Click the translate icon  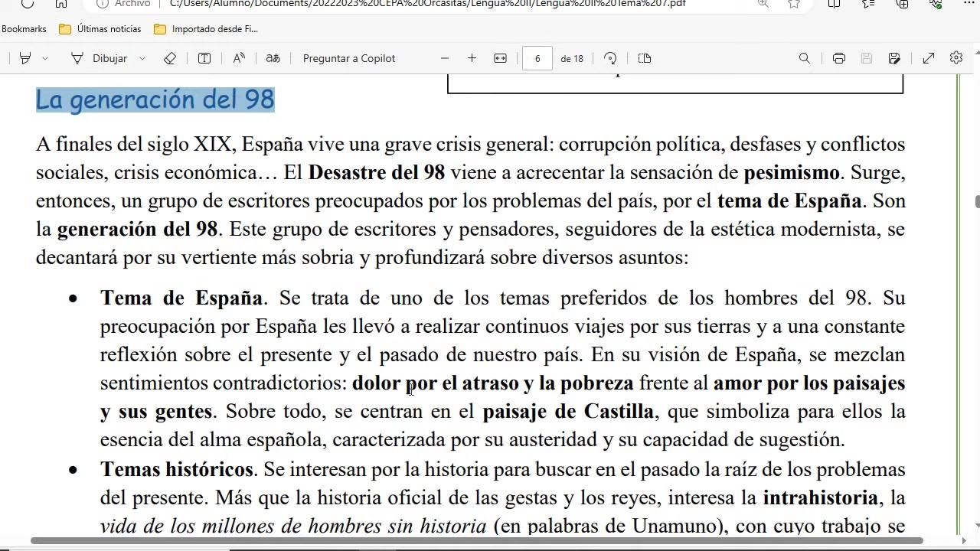click(273, 58)
